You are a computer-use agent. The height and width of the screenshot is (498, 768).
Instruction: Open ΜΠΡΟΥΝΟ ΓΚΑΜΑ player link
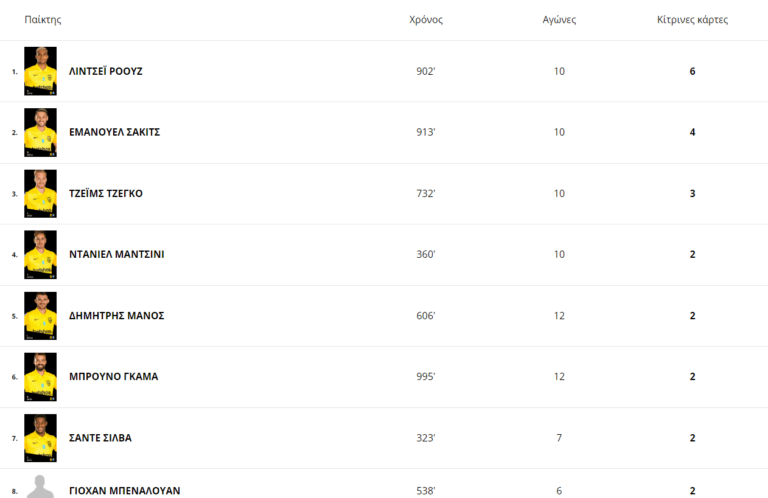point(113,376)
